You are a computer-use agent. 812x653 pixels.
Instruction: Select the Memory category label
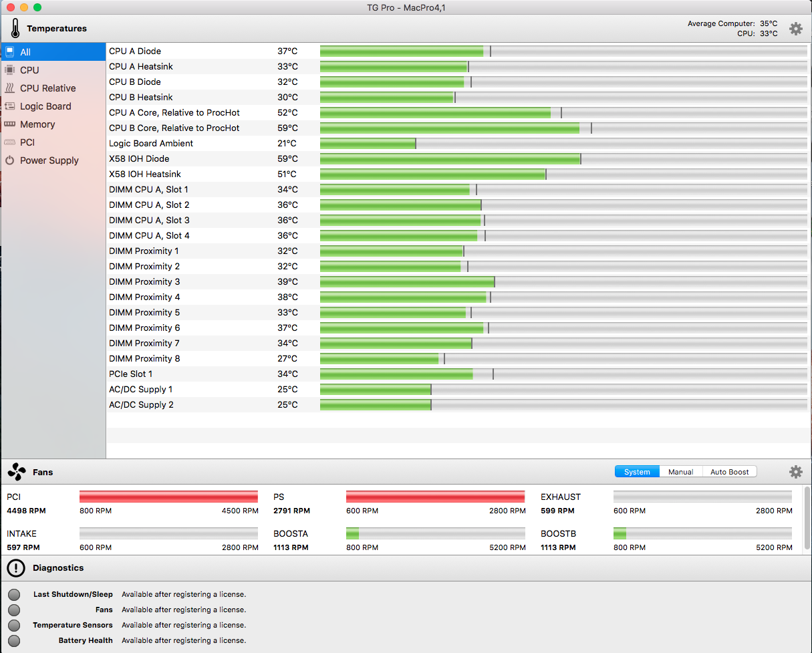(x=37, y=124)
